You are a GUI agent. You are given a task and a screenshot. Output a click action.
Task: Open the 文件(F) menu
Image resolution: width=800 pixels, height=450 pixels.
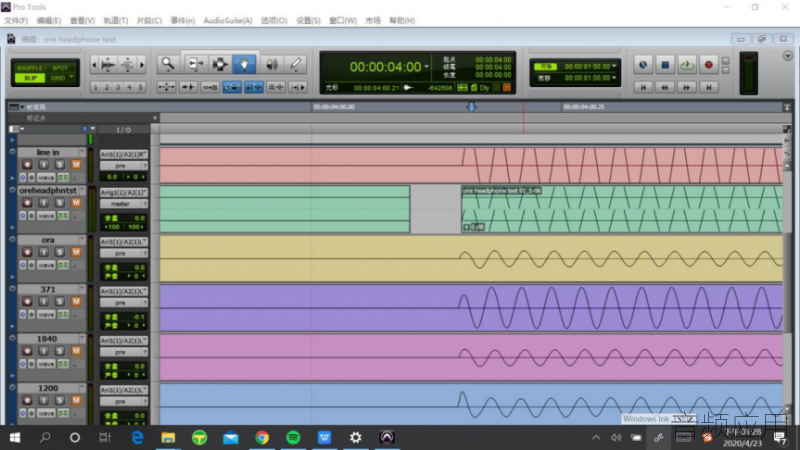(x=16, y=20)
